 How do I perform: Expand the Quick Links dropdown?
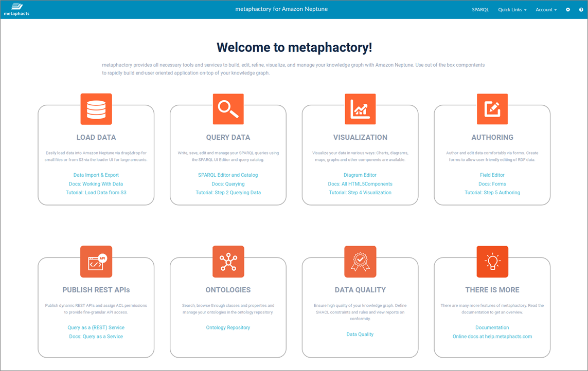point(512,10)
